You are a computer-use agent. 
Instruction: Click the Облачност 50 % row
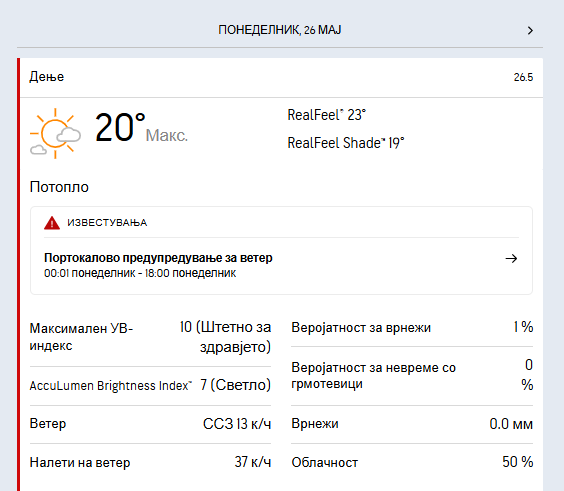[412, 462]
